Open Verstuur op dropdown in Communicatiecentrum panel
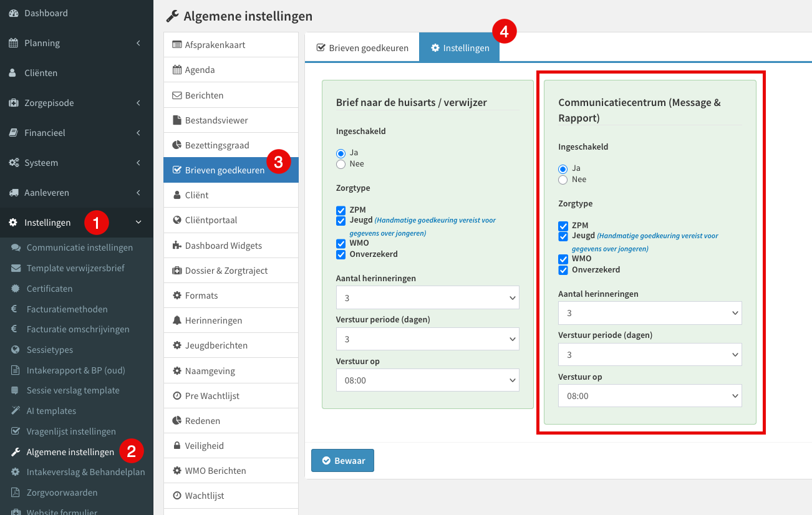 [650, 396]
